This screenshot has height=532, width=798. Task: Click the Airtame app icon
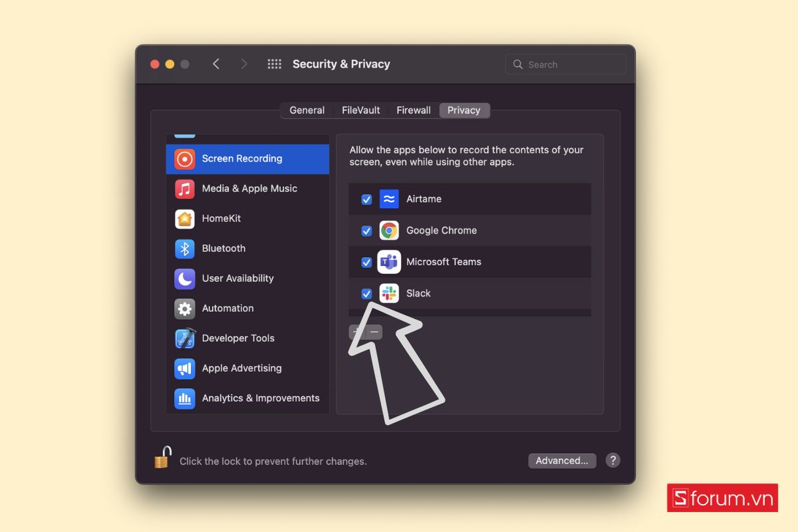click(389, 199)
